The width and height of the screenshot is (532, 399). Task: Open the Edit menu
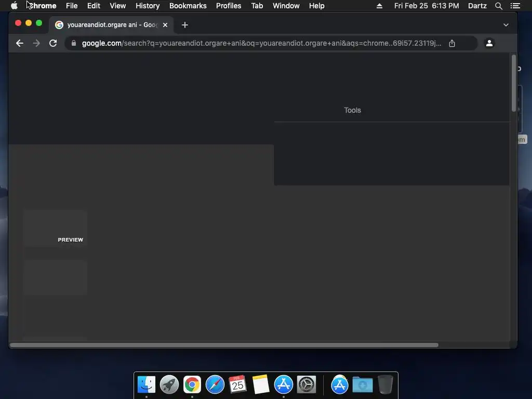click(x=94, y=6)
